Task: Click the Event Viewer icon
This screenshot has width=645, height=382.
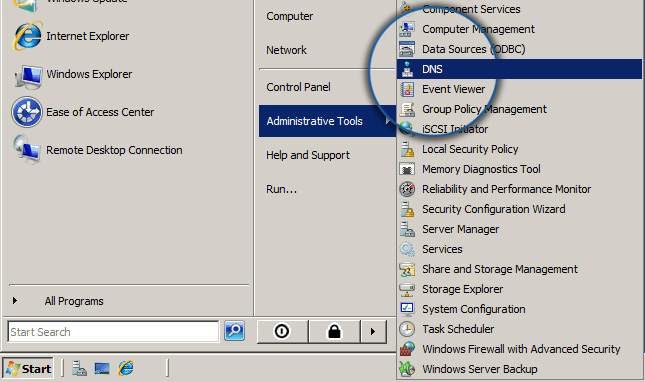Action: [407, 89]
